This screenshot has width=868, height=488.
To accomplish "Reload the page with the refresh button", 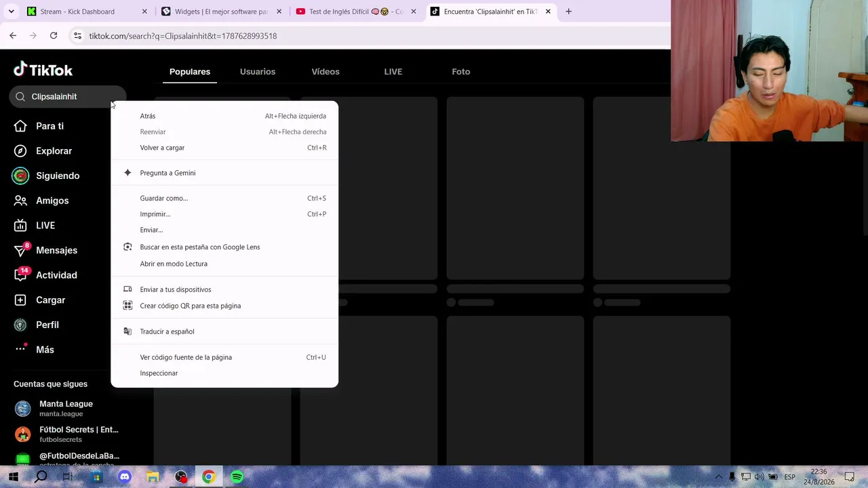I will coord(54,36).
